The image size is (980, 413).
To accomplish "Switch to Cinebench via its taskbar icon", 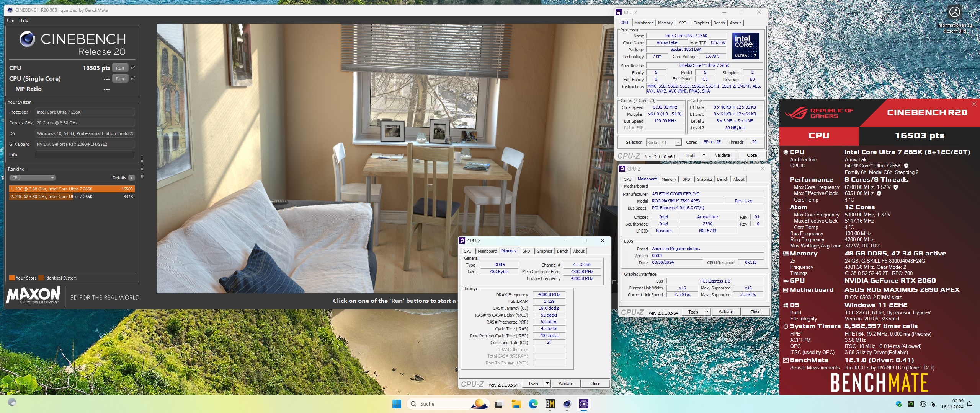I will click(x=567, y=404).
